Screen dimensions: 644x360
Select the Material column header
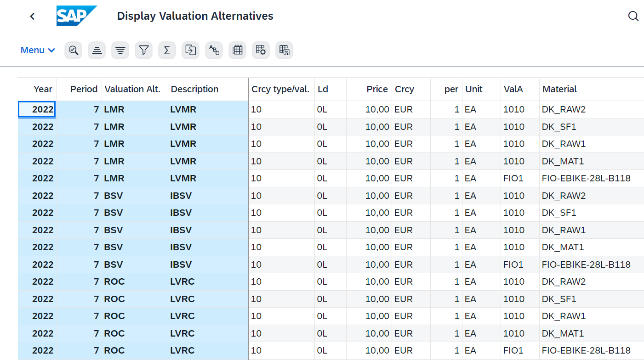point(559,89)
